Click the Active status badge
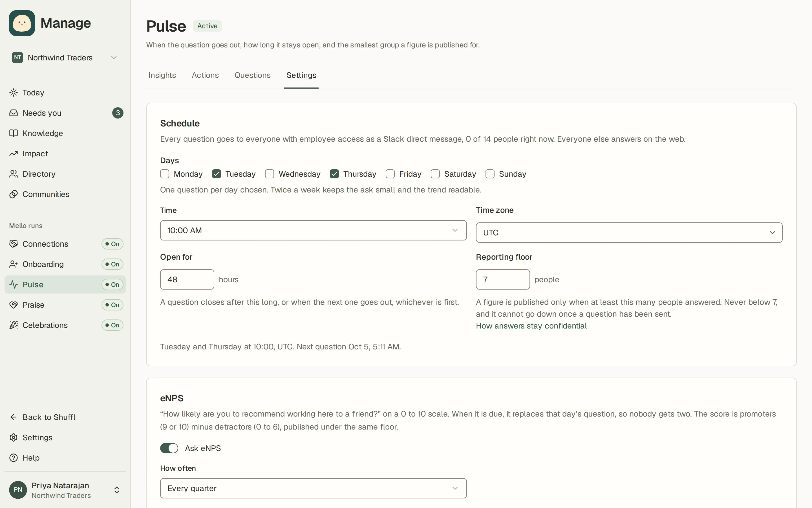The width and height of the screenshot is (812, 508). (x=207, y=26)
